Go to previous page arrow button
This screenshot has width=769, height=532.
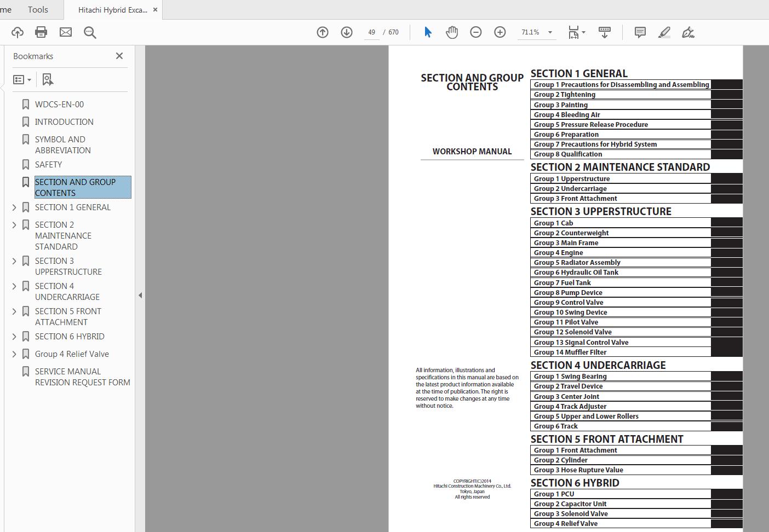(323, 32)
